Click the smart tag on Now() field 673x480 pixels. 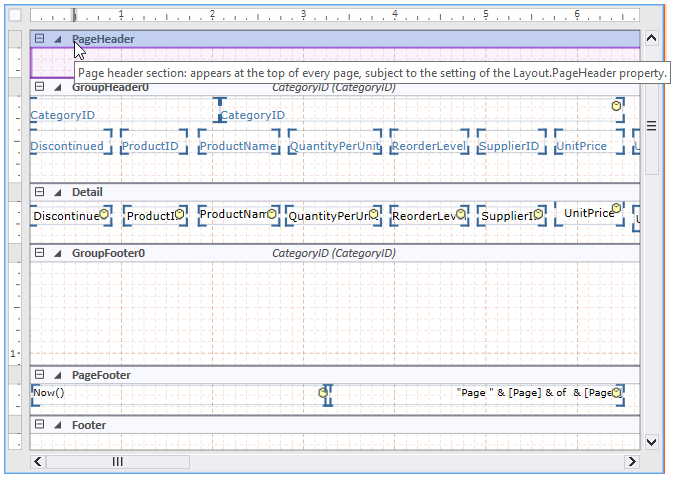(x=323, y=393)
